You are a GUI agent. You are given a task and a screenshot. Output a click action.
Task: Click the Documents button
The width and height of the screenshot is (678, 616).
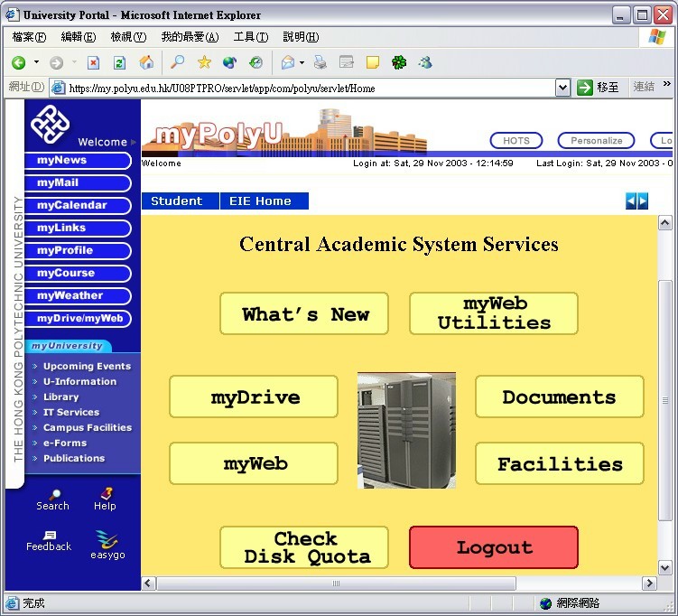click(560, 397)
